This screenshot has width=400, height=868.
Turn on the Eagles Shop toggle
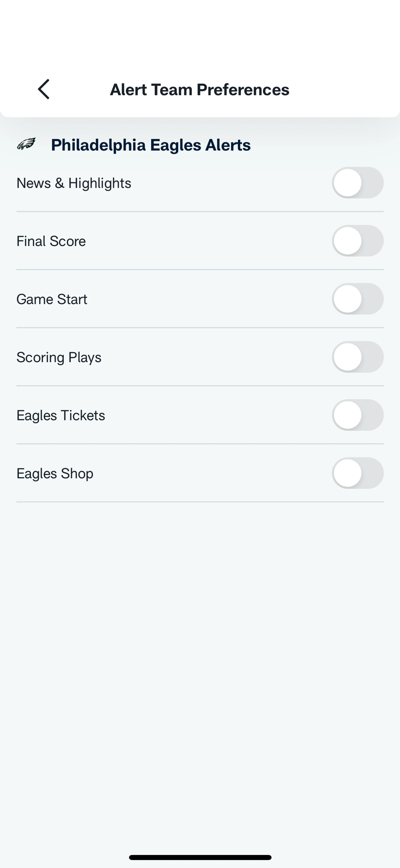[x=357, y=473]
